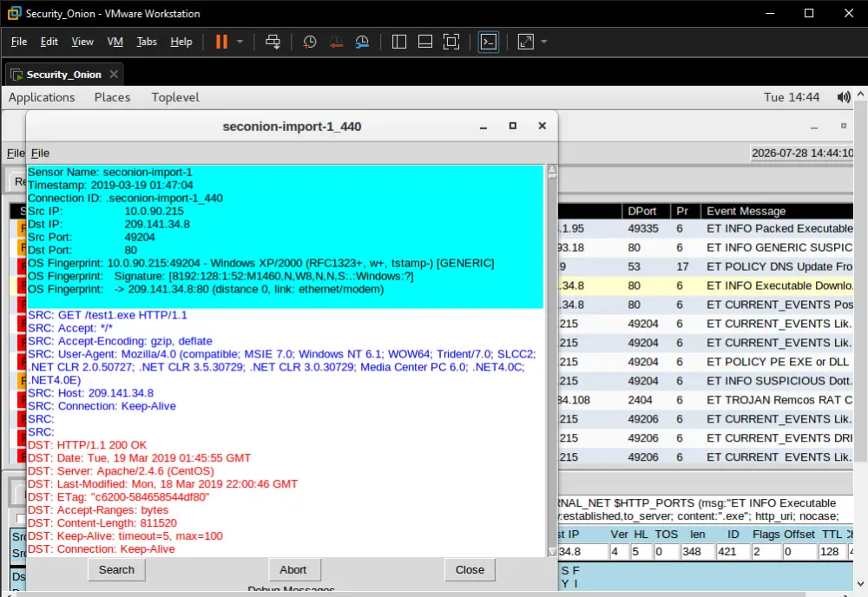Click transcript scrollbar down arrow
Screen dimensions: 868x597
point(552,552)
